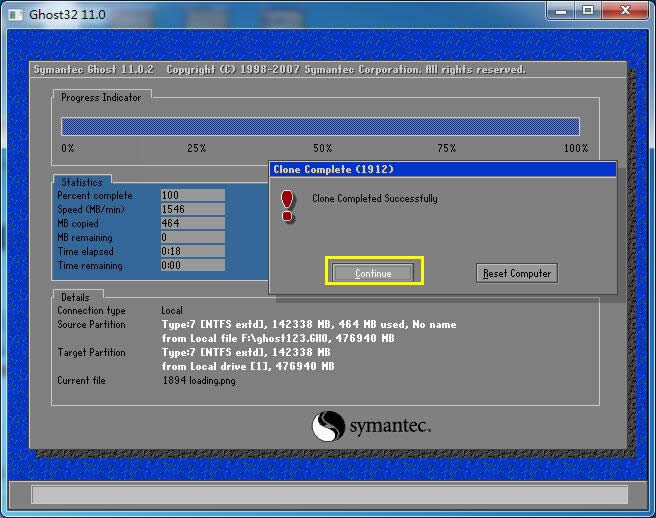Select the Speed (MB/min) value field
Screen dimensions: 656x518
[192, 210]
